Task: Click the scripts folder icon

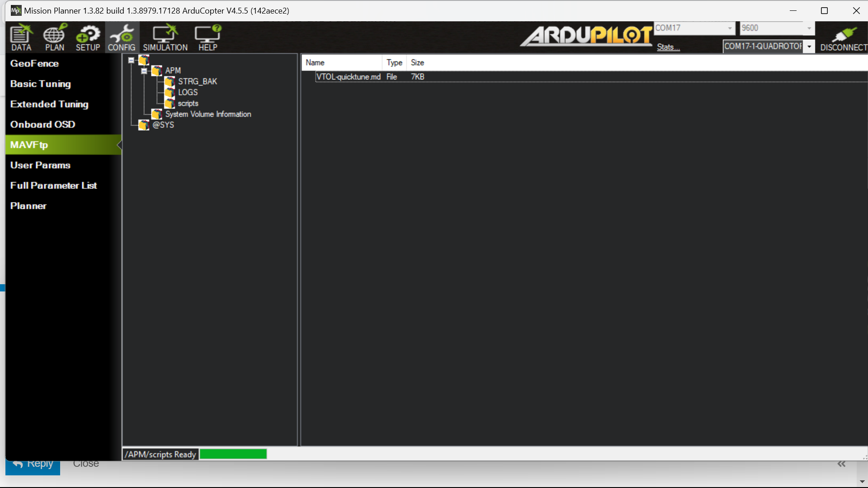Action: coord(170,103)
